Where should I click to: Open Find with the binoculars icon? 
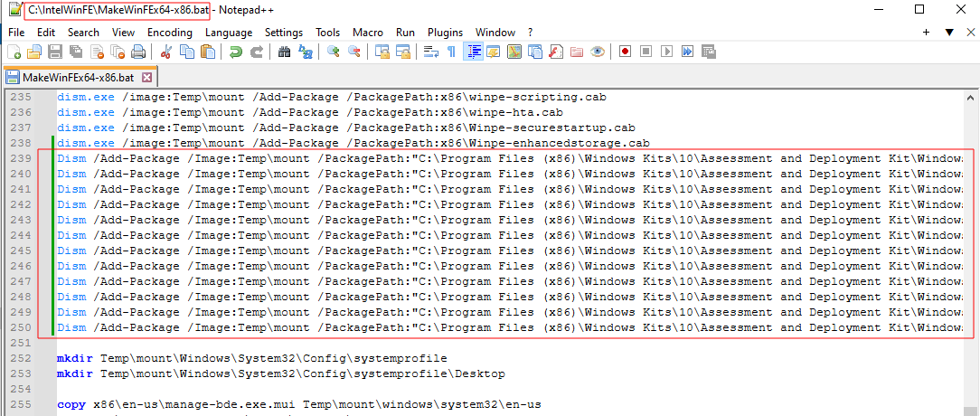pyautogui.click(x=284, y=52)
